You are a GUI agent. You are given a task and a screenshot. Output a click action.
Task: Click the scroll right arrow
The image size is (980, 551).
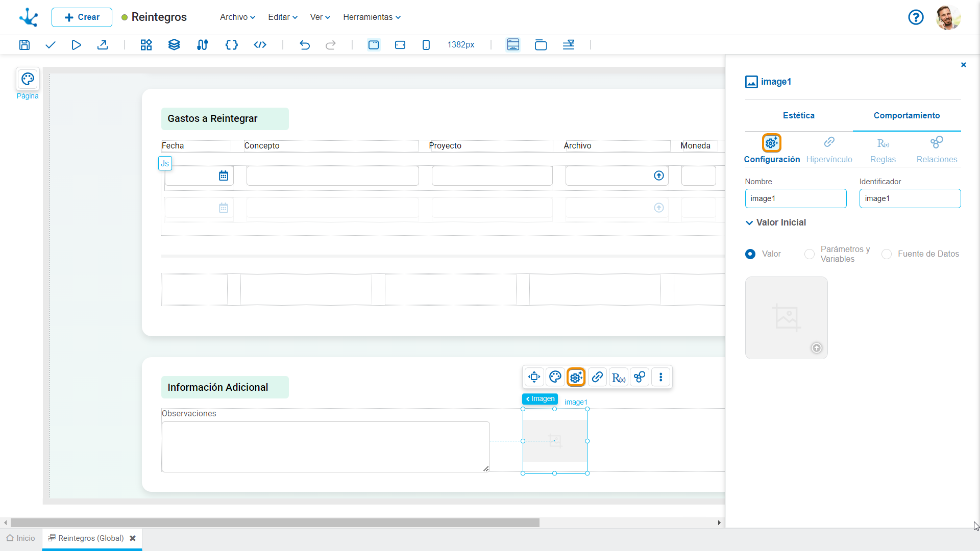719,522
